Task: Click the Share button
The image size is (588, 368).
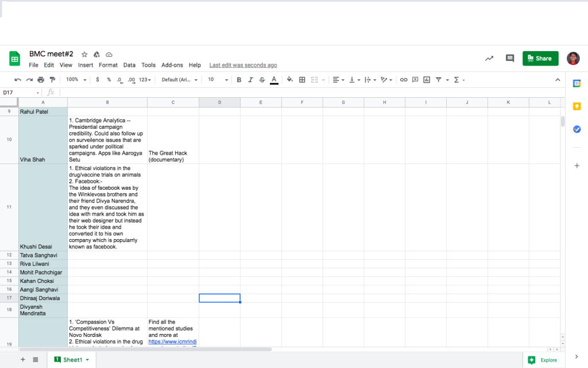Action: pyautogui.click(x=540, y=58)
